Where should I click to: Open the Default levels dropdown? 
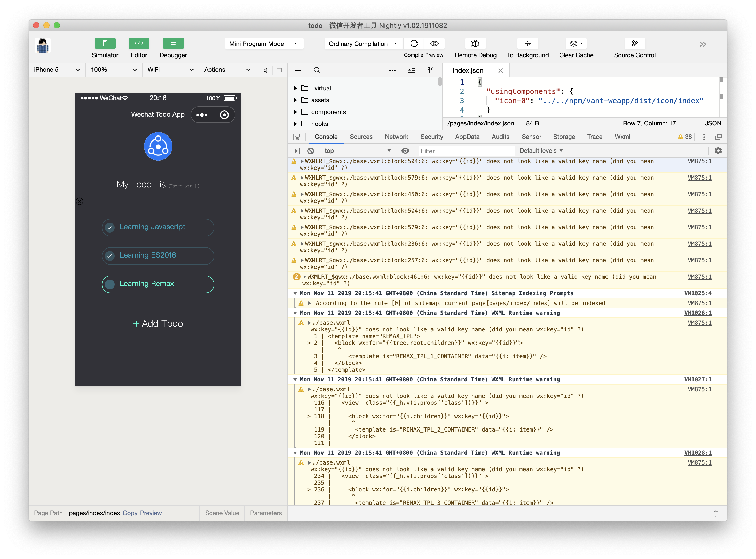pos(541,150)
